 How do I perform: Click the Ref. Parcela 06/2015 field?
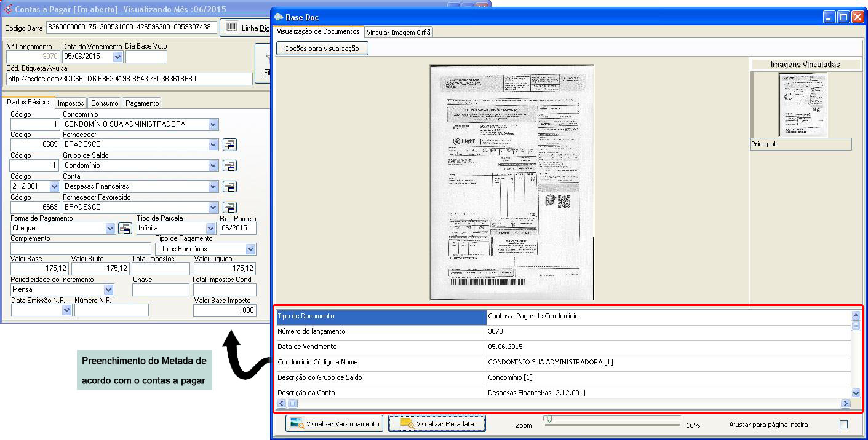(x=237, y=228)
